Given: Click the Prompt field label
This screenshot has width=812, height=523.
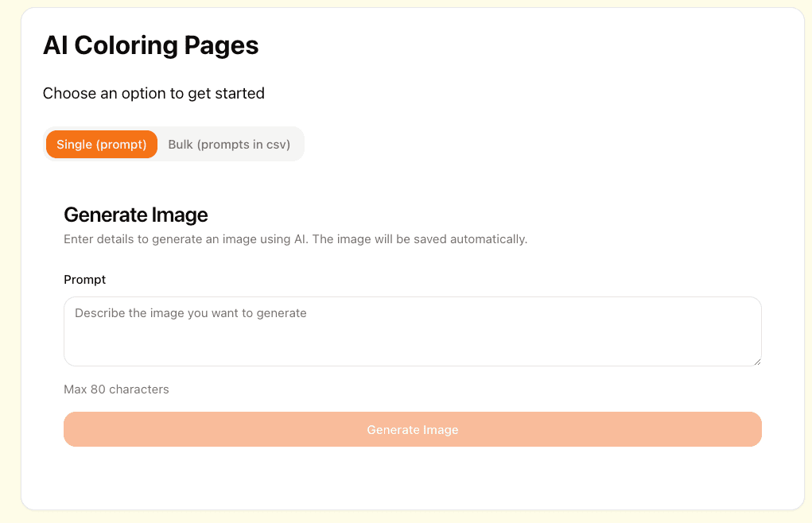Looking at the screenshot, I should 84,280.
